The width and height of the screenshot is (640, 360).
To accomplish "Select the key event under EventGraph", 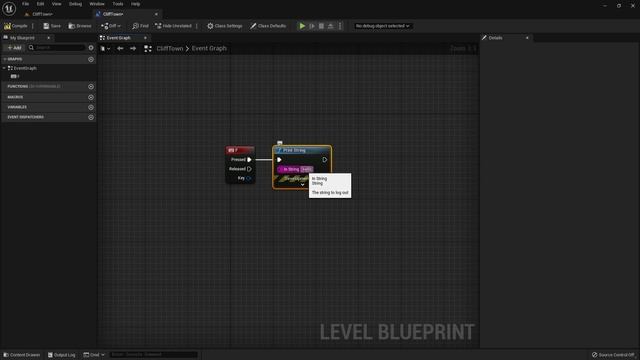I will tap(16, 76).
